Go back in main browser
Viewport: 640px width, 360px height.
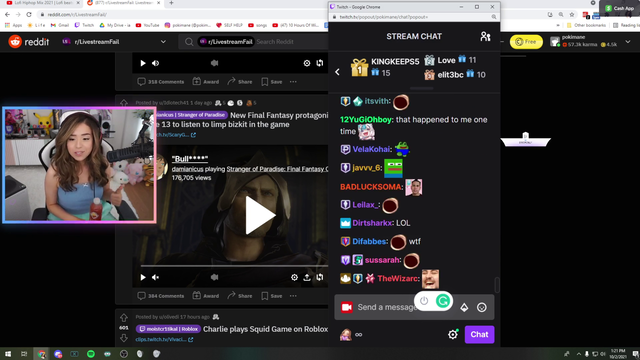coord(7,14)
